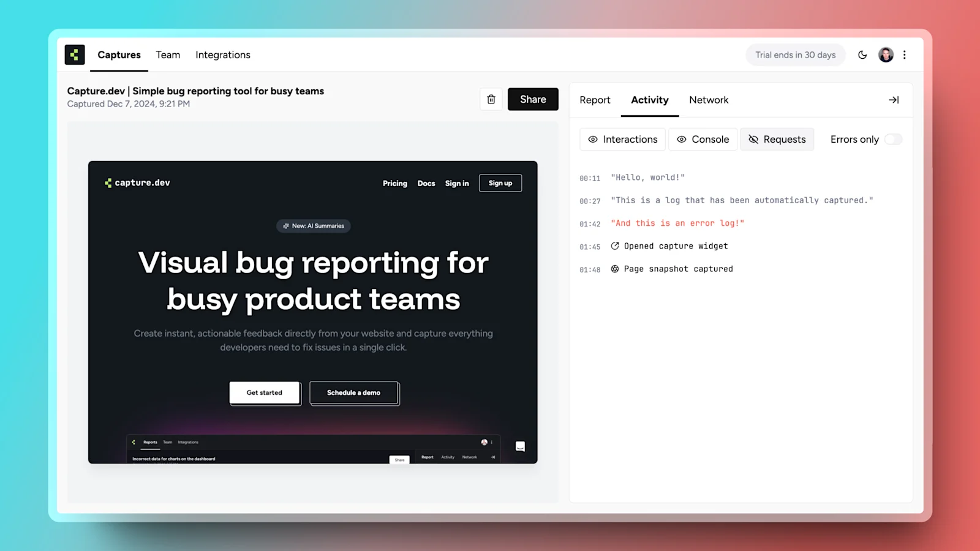Click the Capture.dev app logo
Viewport: 980px width, 551px height.
[x=75, y=54]
